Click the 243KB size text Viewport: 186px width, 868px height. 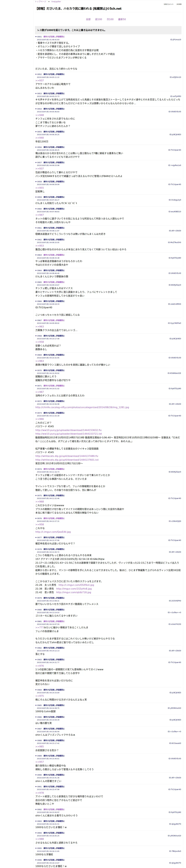point(179,4)
